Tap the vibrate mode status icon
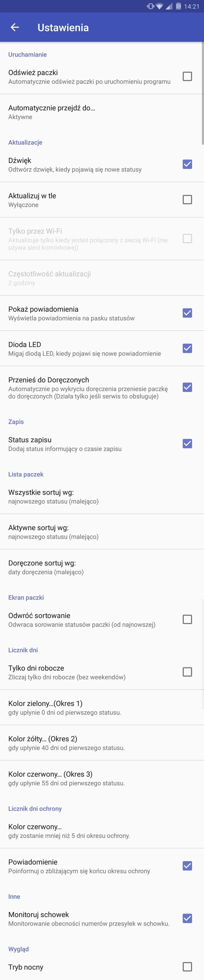 coord(150,6)
